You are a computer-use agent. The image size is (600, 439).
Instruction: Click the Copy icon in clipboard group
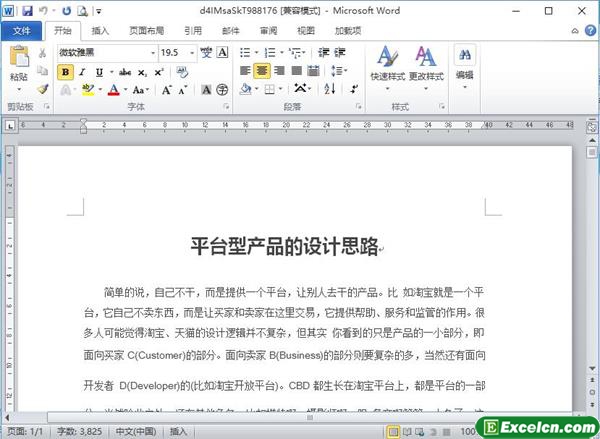[42, 70]
